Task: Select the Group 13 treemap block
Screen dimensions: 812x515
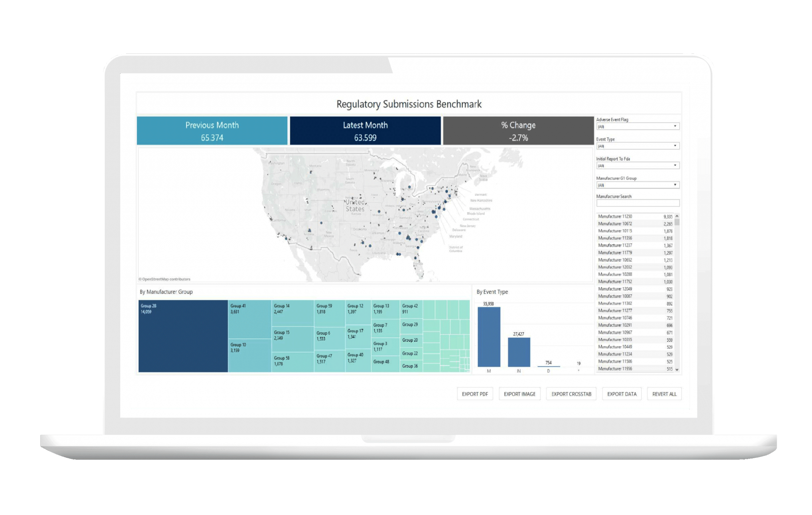Action: 386,309
